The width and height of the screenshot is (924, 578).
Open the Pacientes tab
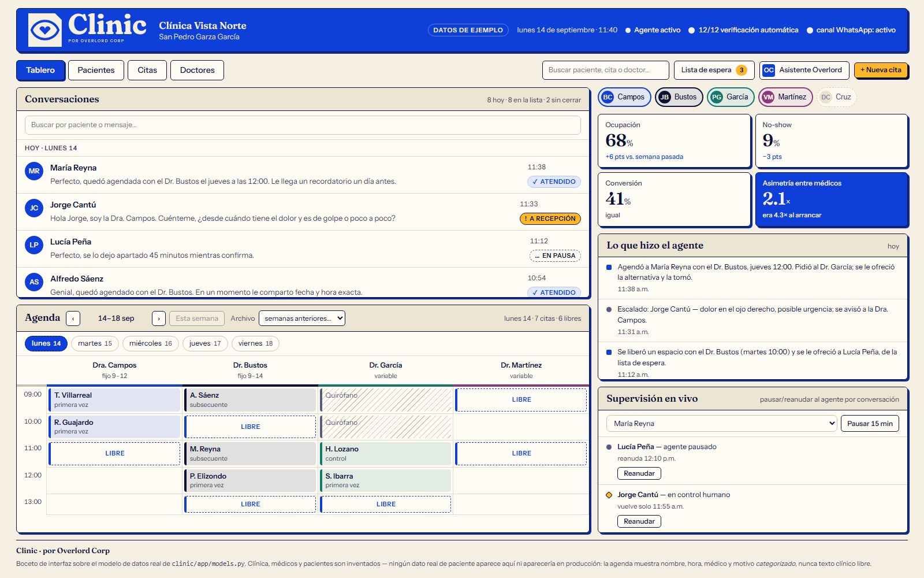tap(96, 70)
